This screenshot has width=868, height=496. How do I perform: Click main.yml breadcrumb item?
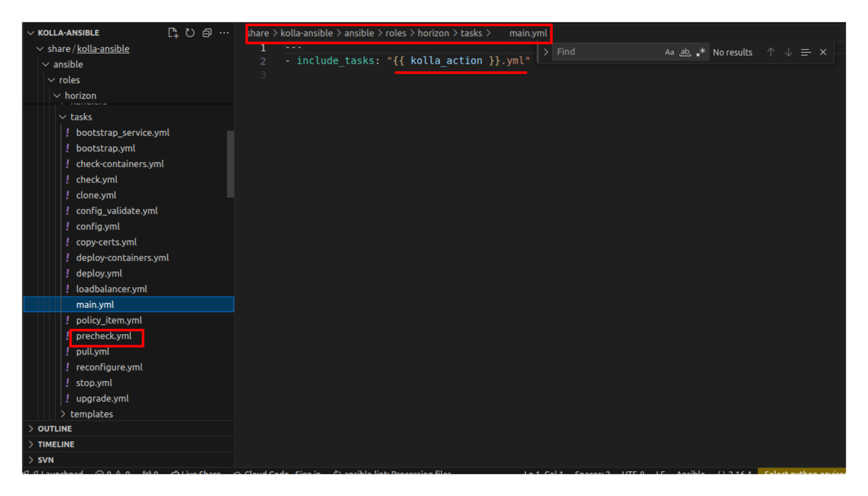pyautogui.click(x=527, y=33)
